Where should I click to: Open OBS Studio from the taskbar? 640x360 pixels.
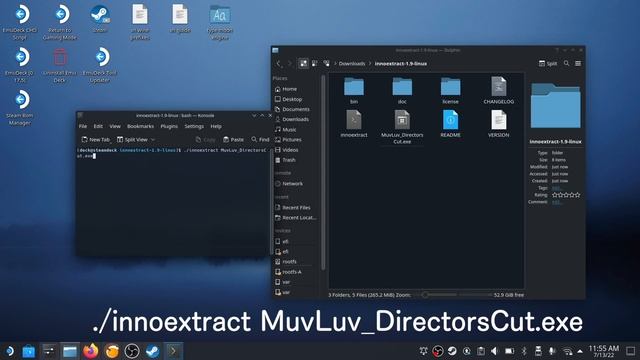tap(132, 351)
